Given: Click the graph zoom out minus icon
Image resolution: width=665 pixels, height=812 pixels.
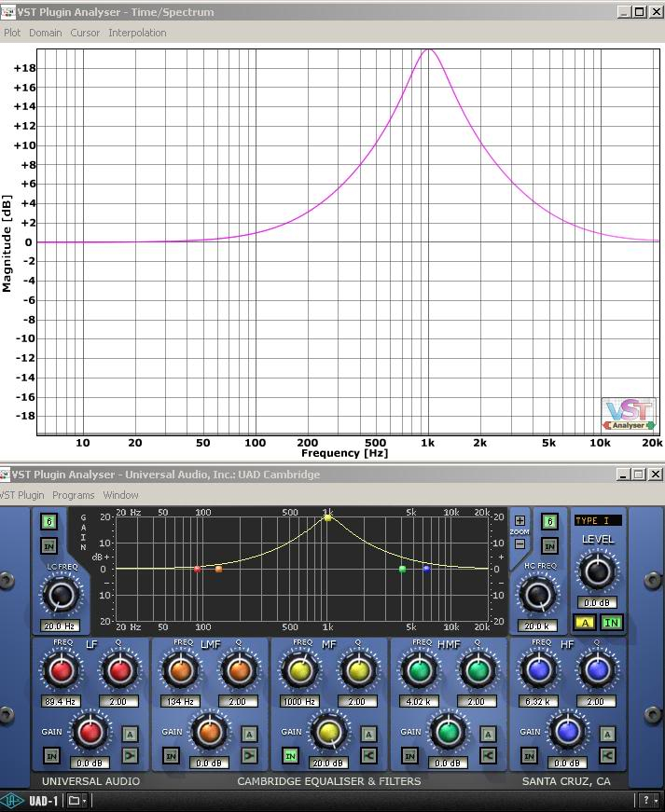Looking at the screenshot, I should click(520, 544).
